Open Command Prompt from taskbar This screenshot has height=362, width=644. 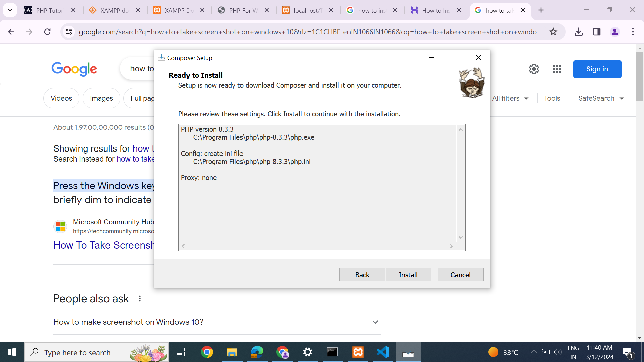click(332, 352)
